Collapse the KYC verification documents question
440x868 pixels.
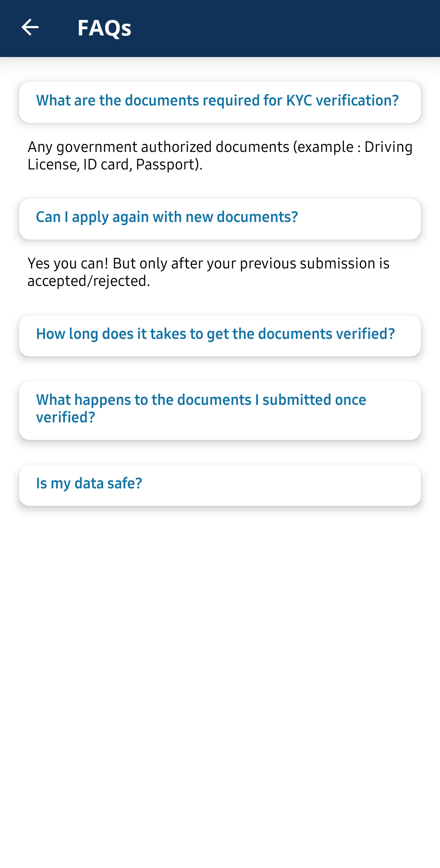[220, 102]
